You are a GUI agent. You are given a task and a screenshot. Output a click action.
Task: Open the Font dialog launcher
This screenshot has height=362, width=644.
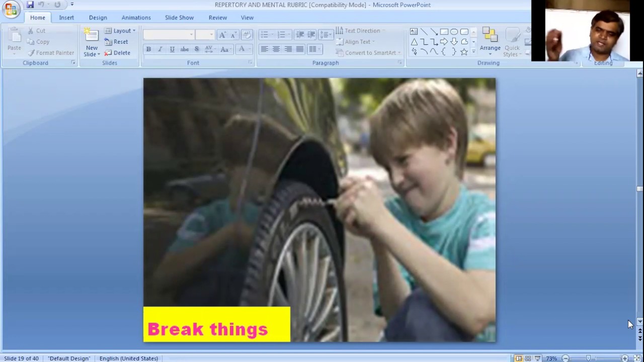250,63
